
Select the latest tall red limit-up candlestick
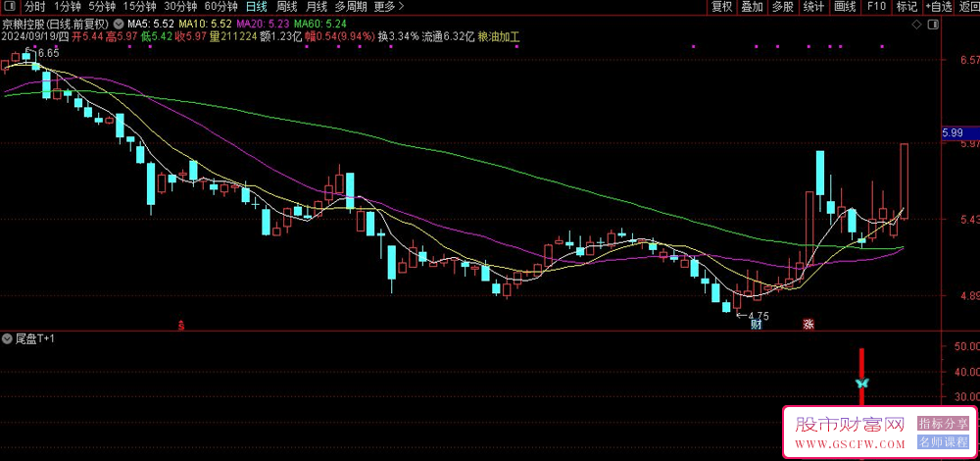pos(905,180)
